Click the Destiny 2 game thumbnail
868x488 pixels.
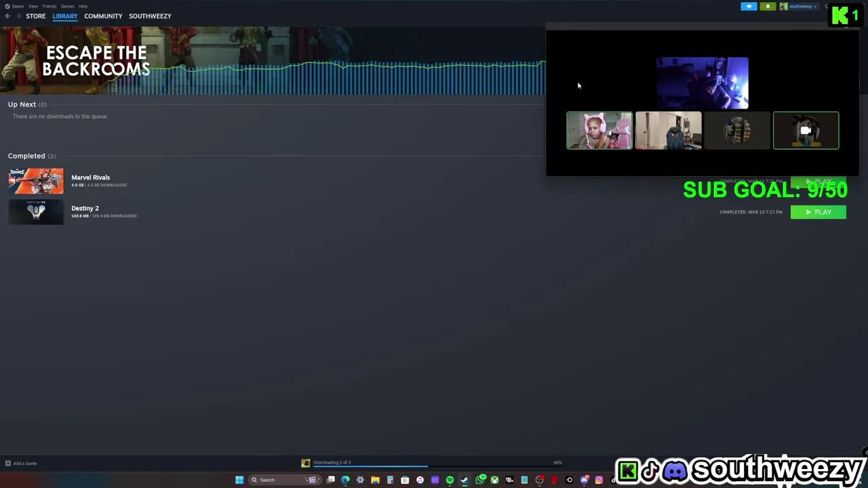(36, 211)
